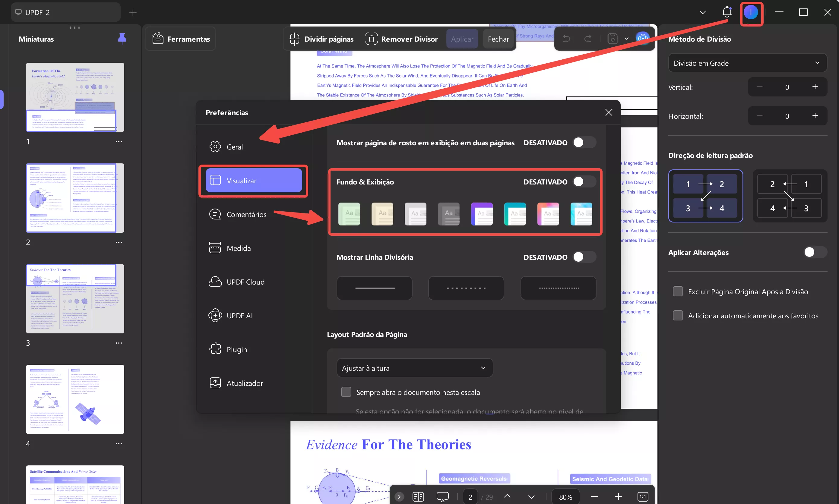The image size is (839, 504).
Task: Enable Mostrar Linha Divisória toggle
Action: 584,257
